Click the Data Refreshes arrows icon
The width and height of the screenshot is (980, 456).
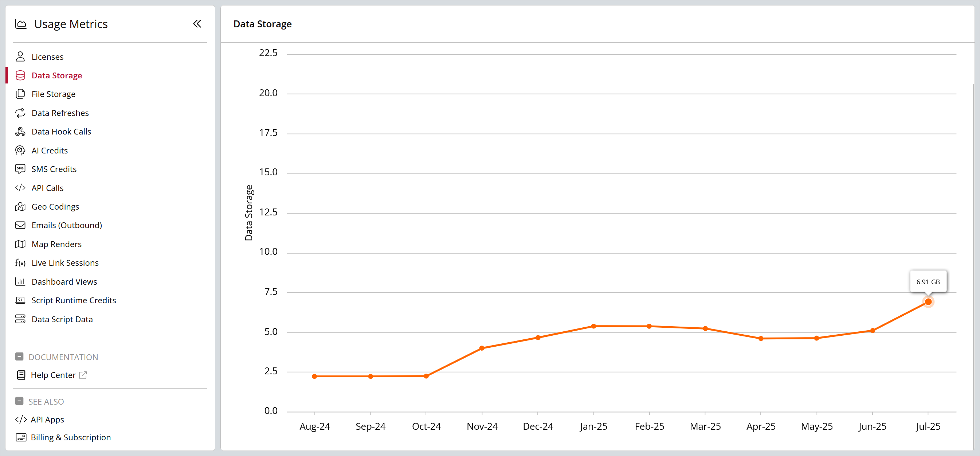point(20,113)
